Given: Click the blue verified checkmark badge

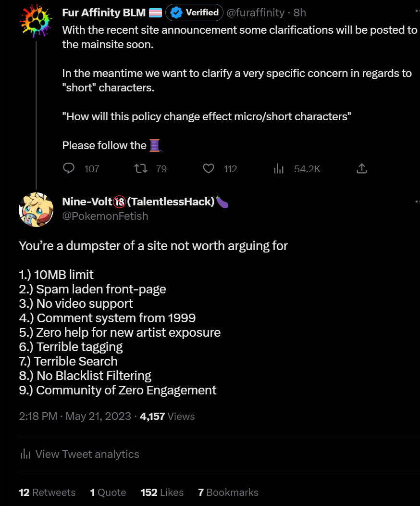Looking at the screenshot, I should pyautogui.click(x=176, y=13).
